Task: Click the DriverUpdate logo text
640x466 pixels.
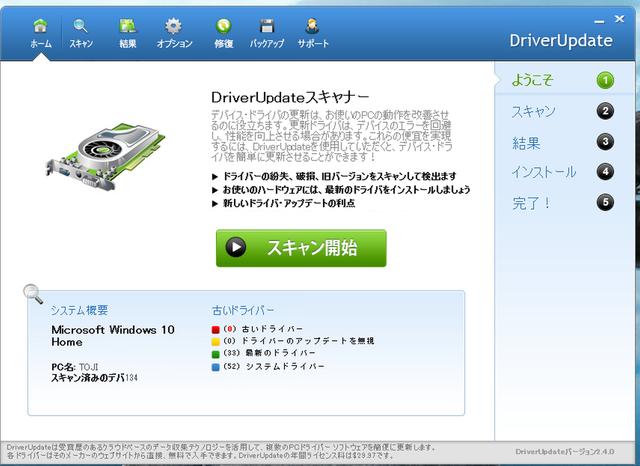Action: click(561, 40)
